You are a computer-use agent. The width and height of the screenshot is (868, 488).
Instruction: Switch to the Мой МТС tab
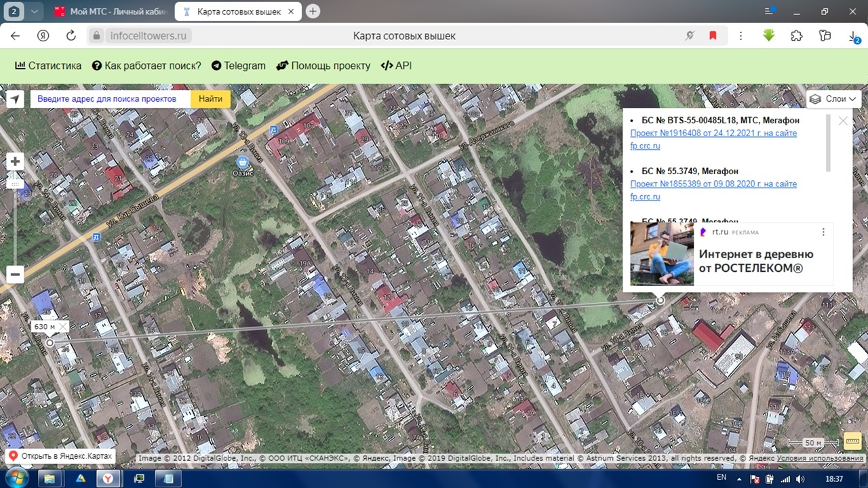[x=112, y=12]
